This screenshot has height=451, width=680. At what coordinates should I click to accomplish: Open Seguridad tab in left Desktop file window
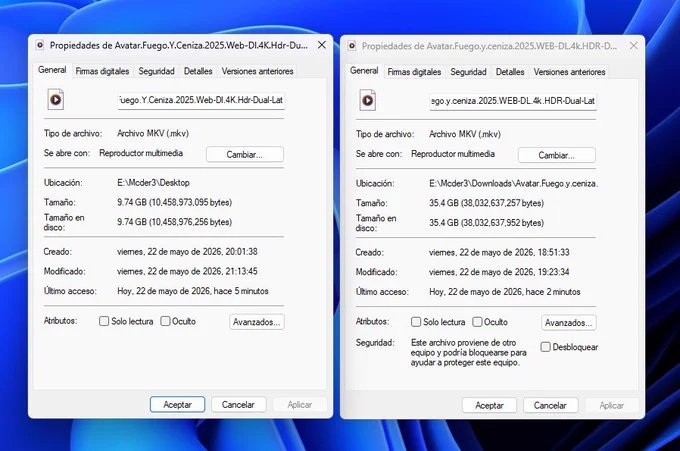(156, 71)
